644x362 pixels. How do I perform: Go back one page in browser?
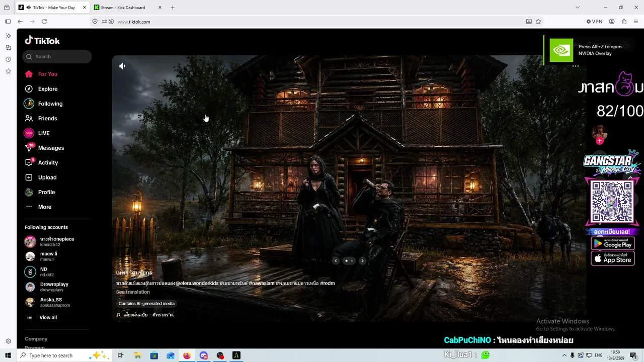tap(20, 22)
